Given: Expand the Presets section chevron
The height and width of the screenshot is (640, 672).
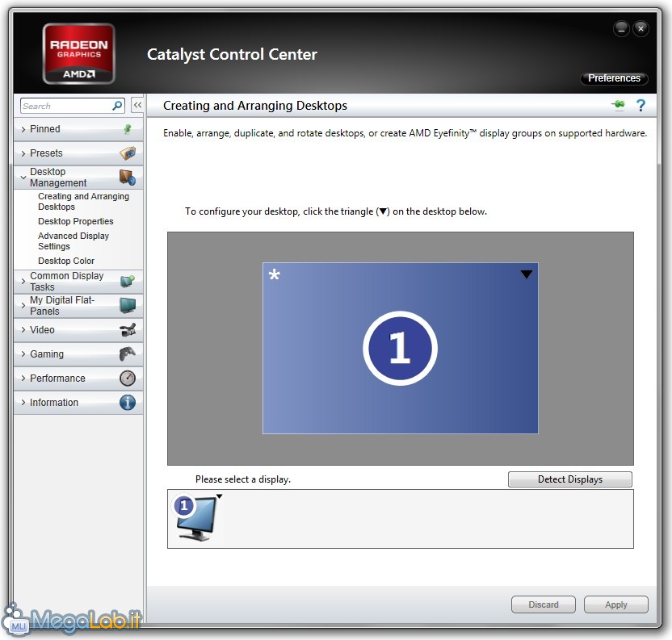Looking at the screenshot, I should point(23,153).
